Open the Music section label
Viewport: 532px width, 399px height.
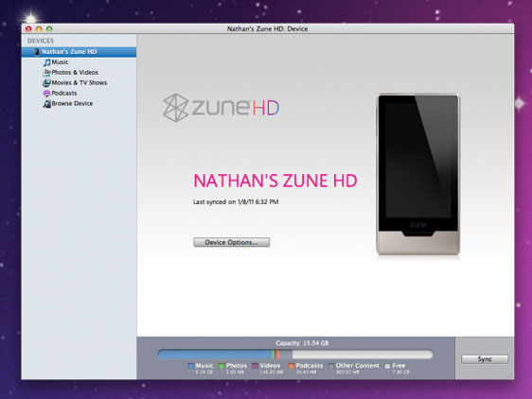pyautogui.click(x=60, y=62)
